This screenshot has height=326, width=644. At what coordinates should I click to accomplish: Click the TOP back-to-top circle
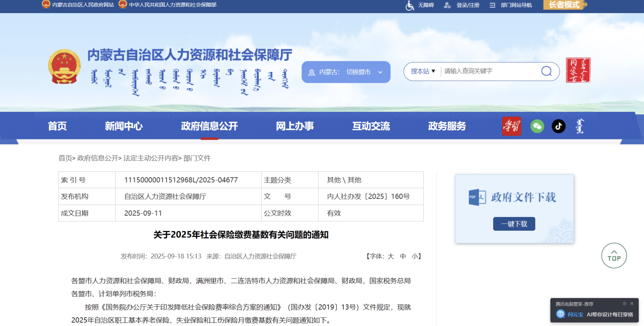click(614, 255)
